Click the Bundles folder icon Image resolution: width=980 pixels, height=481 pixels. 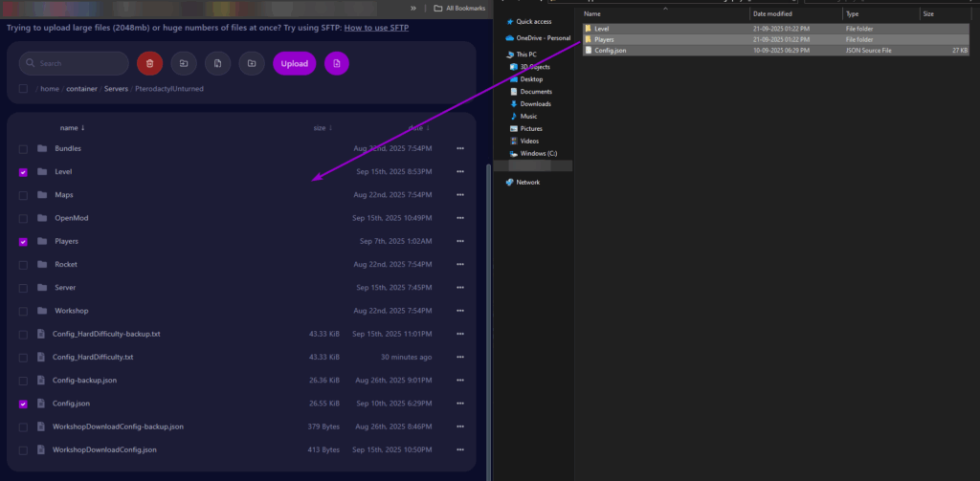[42, 148]
